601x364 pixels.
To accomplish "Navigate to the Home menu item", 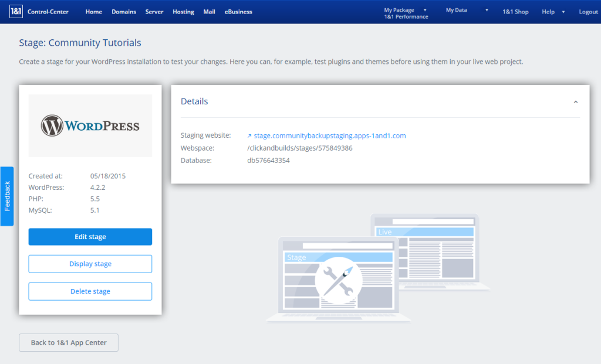I will [93, 11].
